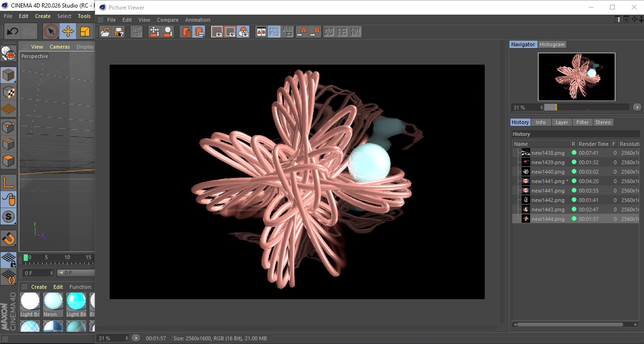The width and height of the screenshot is (644, 344).
Task: Click the Undo arrow icon
Action: pos(13,32)
